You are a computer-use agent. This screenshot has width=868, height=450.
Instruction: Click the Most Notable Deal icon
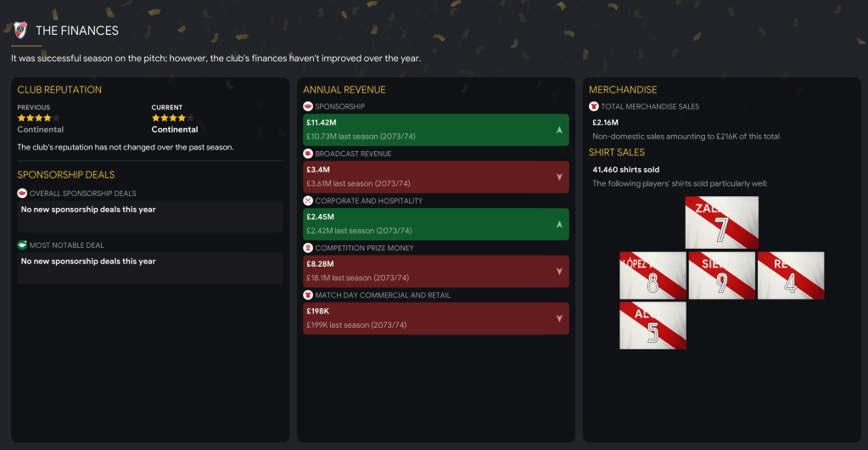click(x=22, y=245)
